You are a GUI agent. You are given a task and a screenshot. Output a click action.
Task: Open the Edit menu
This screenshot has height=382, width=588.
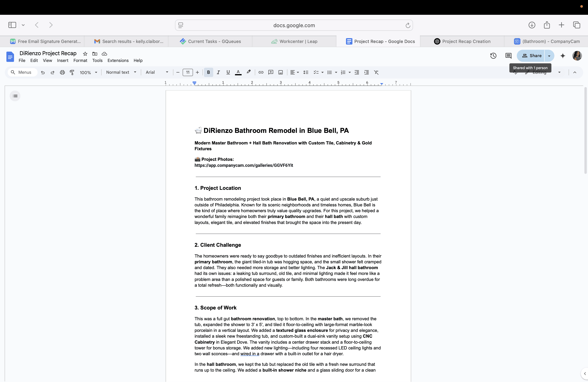click(34, 61)
